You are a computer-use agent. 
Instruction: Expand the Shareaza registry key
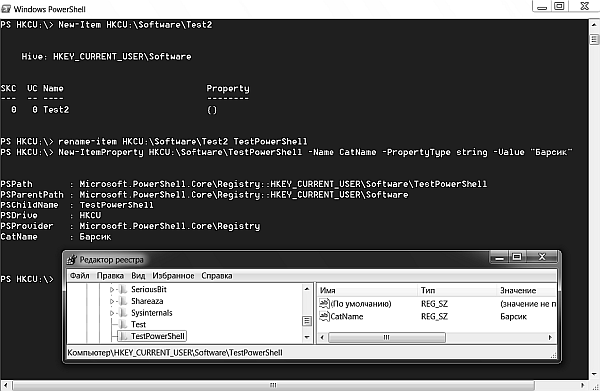tap(112, 301)
